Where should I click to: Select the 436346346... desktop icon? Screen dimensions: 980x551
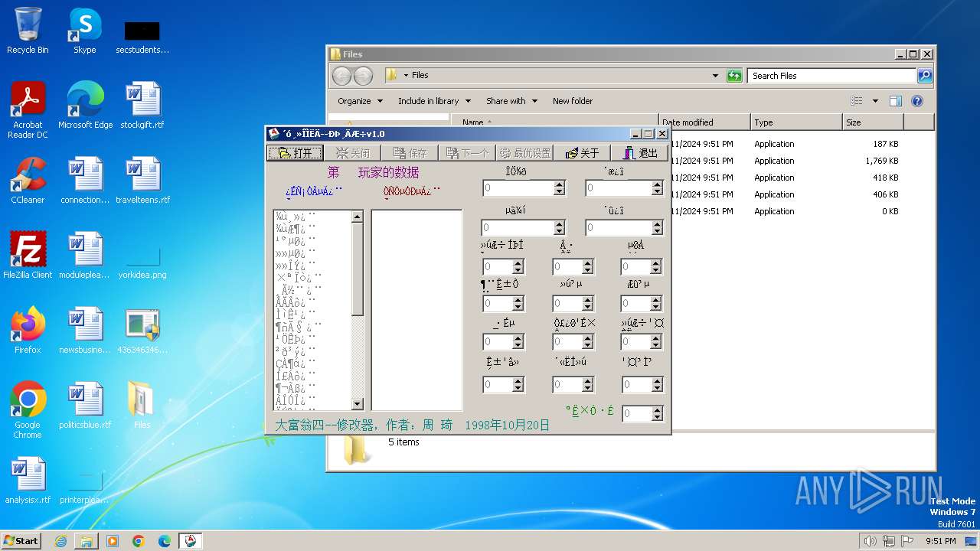click(x=142, y=331)
